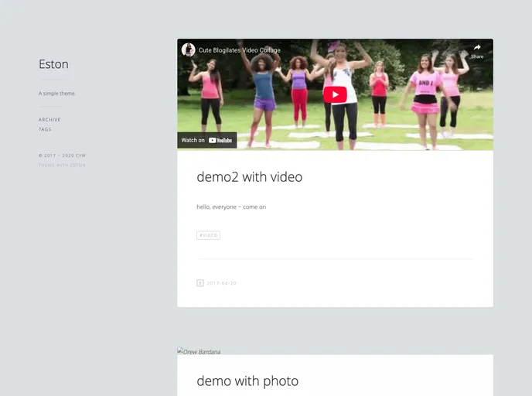Play the YouTube video

335,94
